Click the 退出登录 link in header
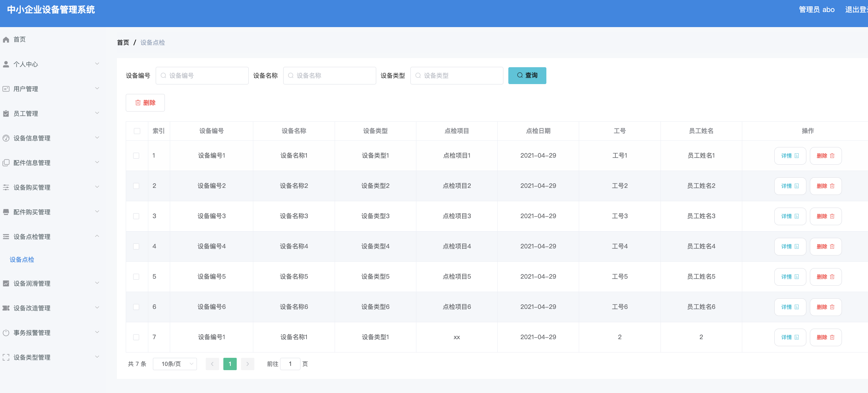Viewport: 868px width, 393px height. tap(856, 9)
